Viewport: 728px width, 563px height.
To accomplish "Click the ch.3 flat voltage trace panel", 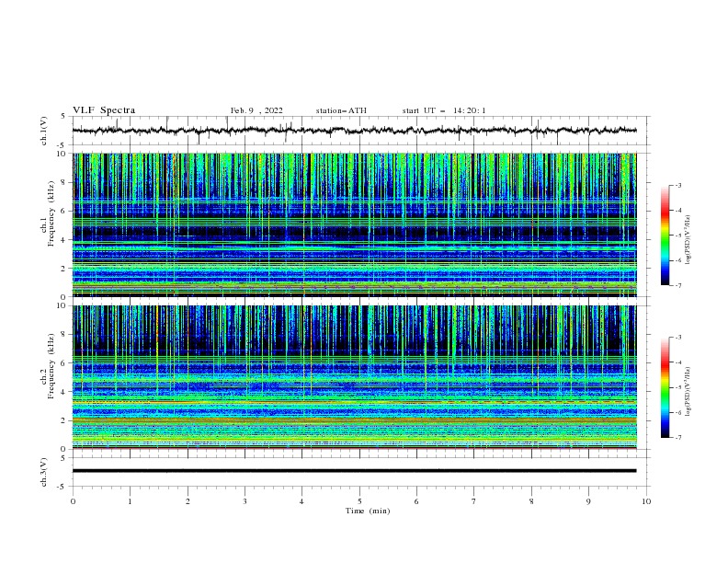I will (x=361, y=472).
